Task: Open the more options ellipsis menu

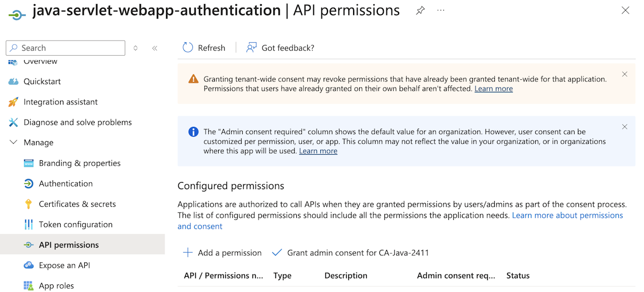Action: (441, 10)
